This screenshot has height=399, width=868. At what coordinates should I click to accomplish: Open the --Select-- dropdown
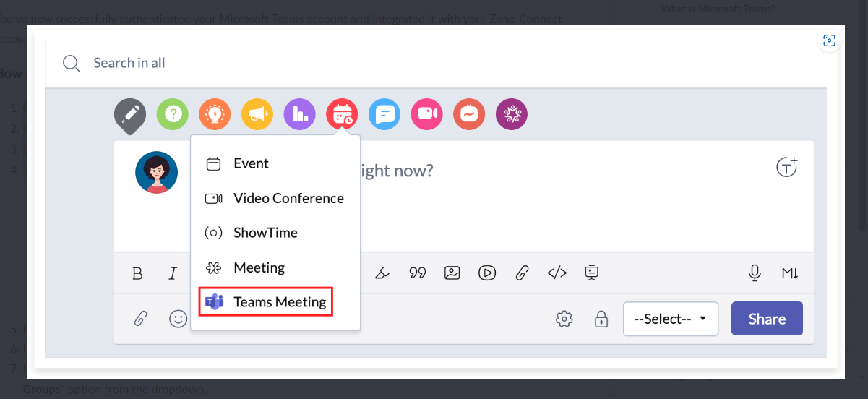(x=671, y=319)
